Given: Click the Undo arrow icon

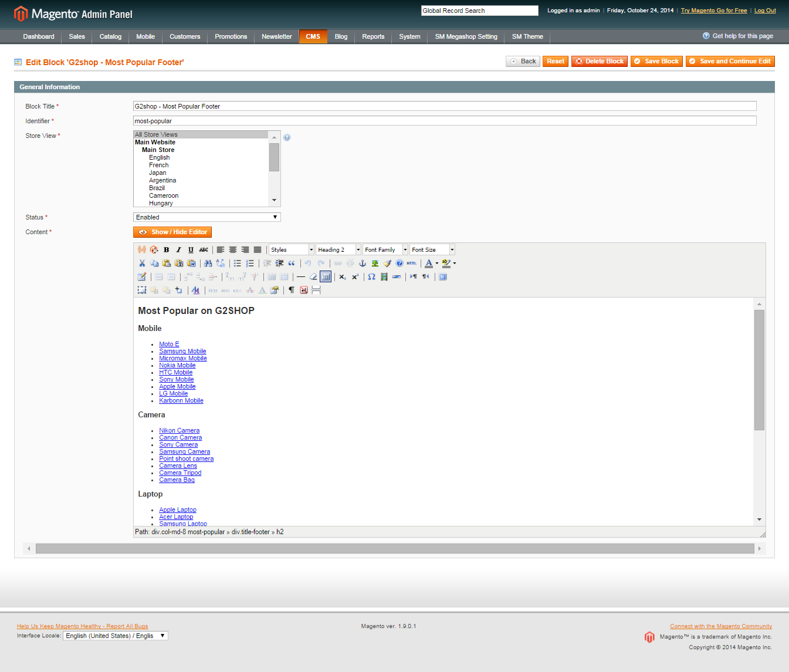Looking at the screenshot, I should tap(308, 263).
